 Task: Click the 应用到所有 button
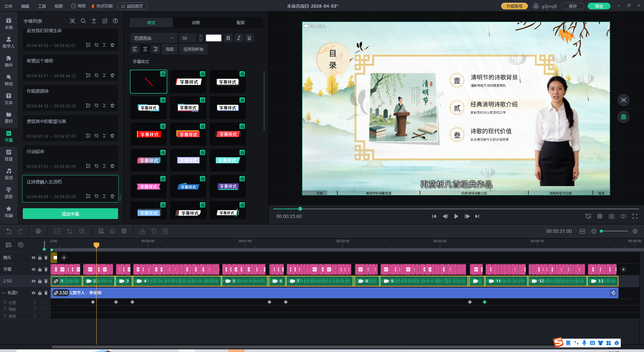(193, 49)
